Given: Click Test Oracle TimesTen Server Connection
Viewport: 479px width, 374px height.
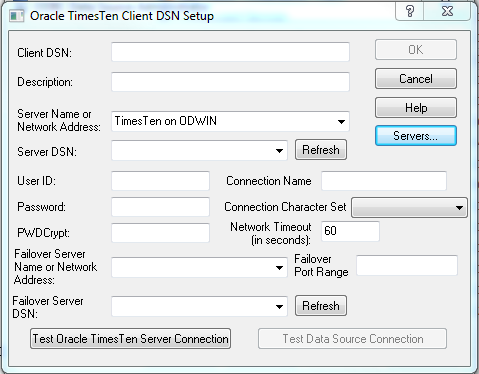Looking at the screenshot, I should click(130, 339).
